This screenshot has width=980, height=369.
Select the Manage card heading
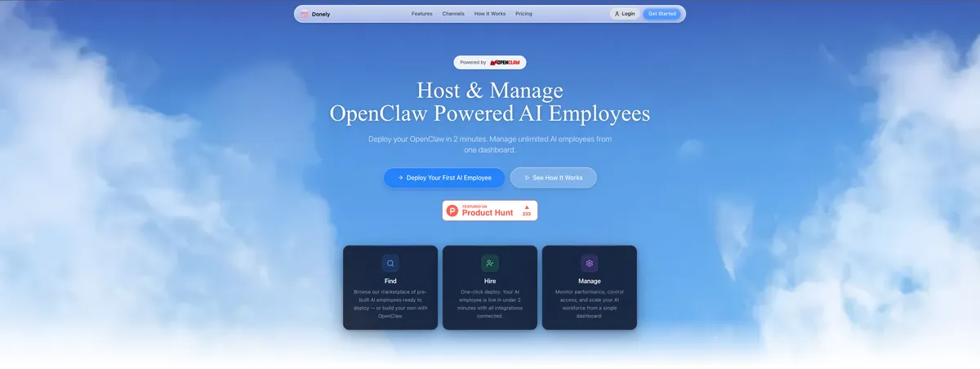tap(590, 281)
